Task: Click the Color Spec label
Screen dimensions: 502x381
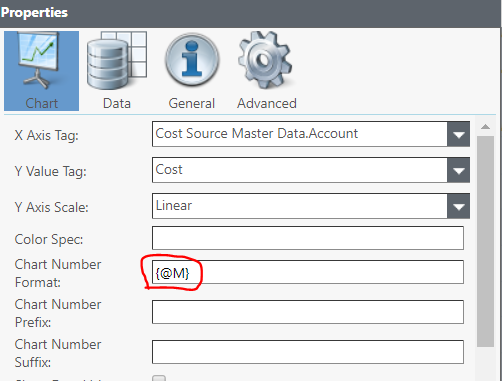Action: [49, 239]
